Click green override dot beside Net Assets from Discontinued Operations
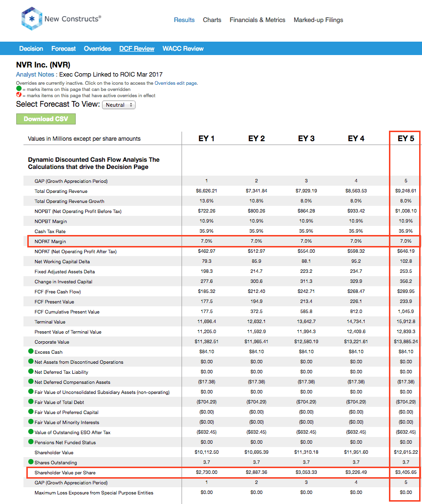Image resolution: width=422 pixels, height=504 pixels. click(31, 361)
